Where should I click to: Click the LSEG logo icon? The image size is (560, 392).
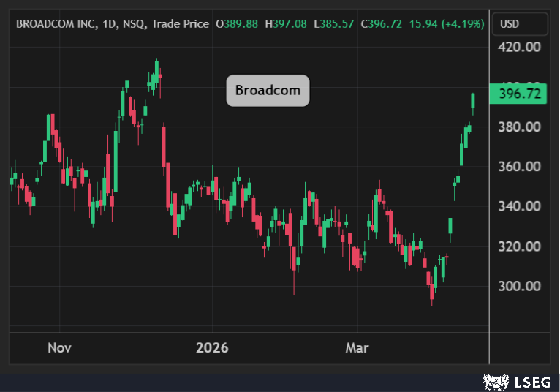tap(491, 381)
